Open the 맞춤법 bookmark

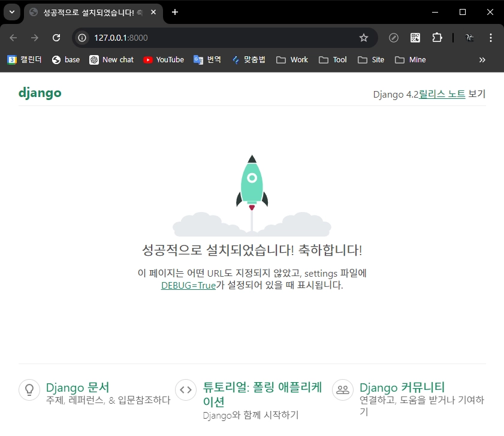pos(249,60)
